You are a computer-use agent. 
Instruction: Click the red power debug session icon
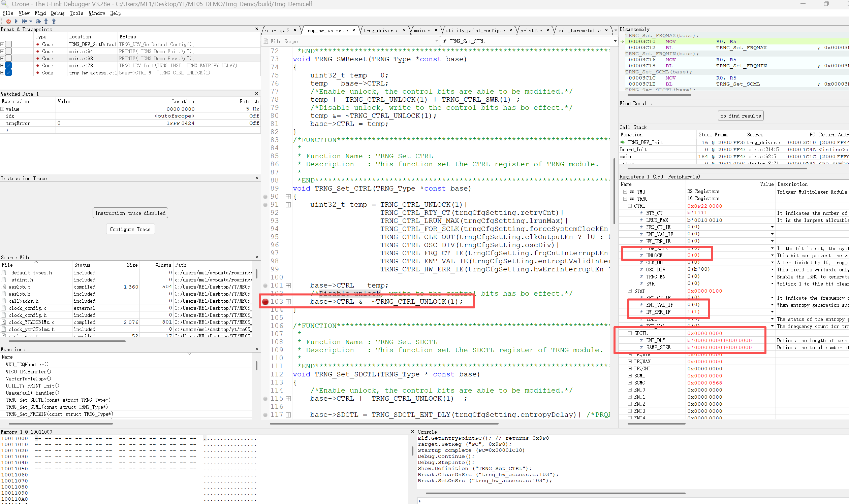8,21
